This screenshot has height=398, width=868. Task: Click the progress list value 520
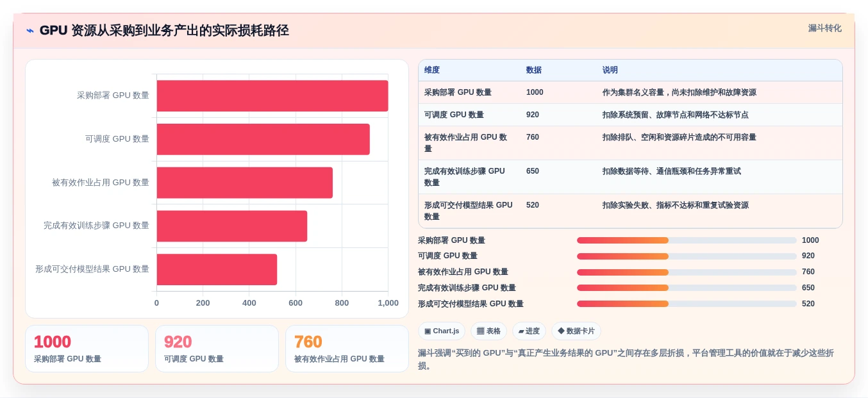tap(808, 304)
